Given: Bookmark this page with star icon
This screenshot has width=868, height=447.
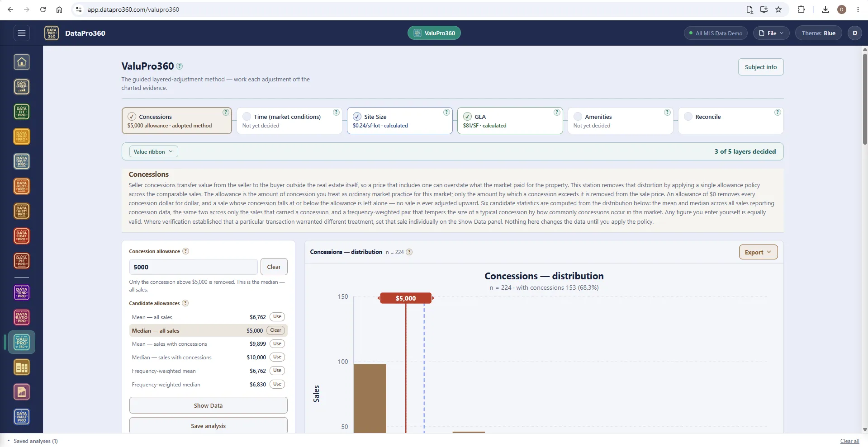Looking at the screenshot, I should coord(778,9).
